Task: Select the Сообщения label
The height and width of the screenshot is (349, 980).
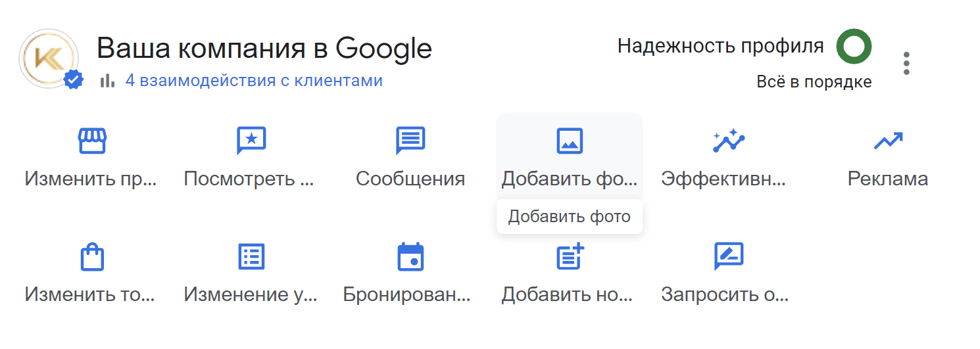Action: click(410, 179)
